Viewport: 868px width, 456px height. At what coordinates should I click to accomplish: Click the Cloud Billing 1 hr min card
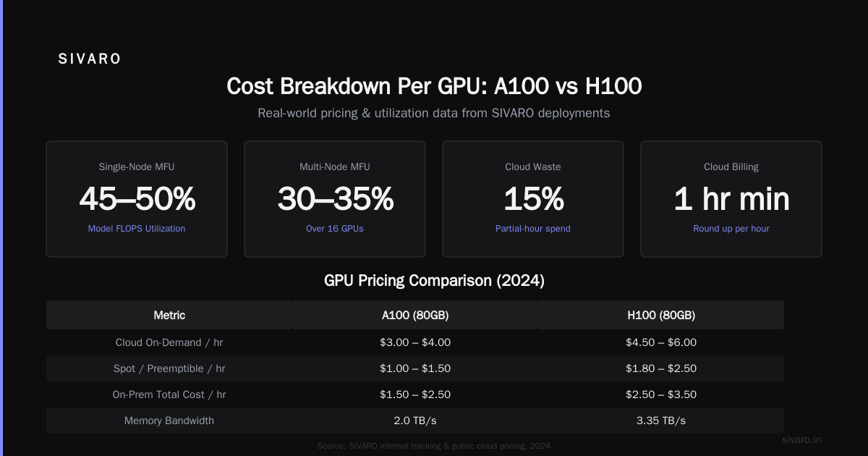click(731, 199)
